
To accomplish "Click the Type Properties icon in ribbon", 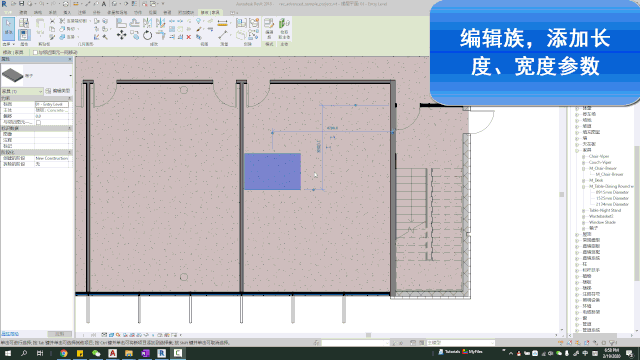I will pos(24,22).
